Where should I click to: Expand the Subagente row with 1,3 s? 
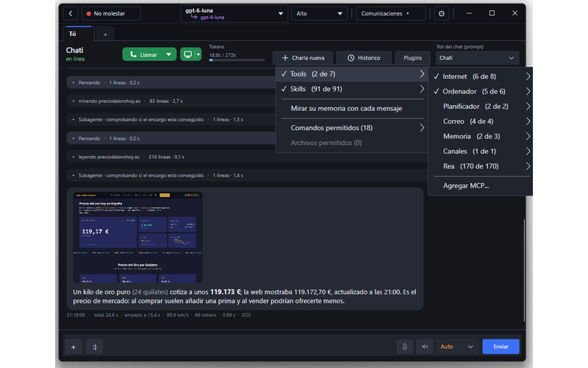[171, 119]
